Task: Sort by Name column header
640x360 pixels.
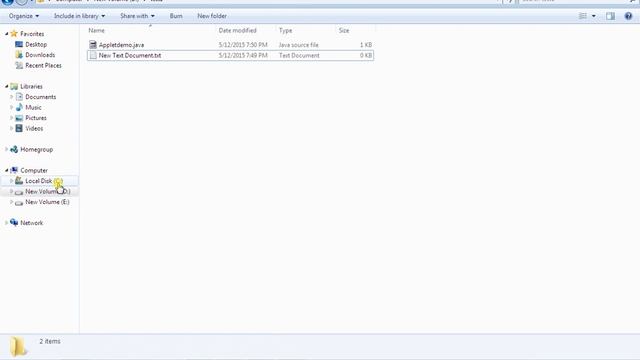Action: pyautogui.click(x=97, y=31)
